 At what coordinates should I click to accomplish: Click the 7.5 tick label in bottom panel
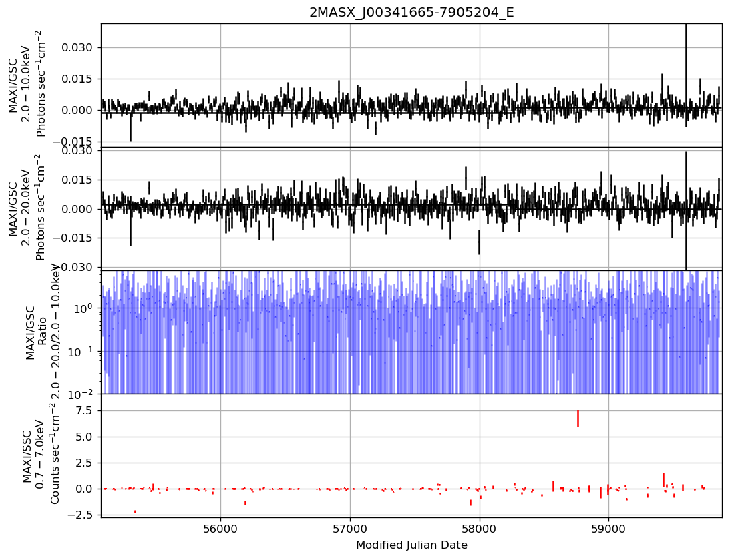point(83,410)
